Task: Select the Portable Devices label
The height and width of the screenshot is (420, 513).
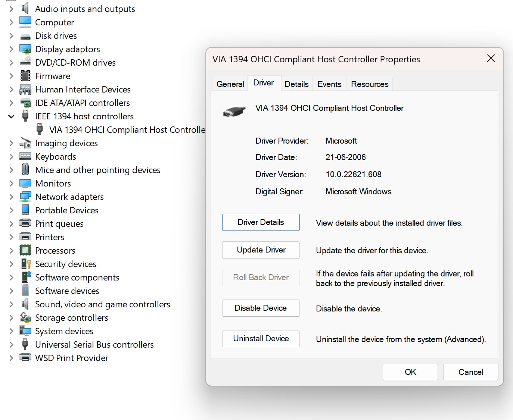Action: [x=67, y=210]
